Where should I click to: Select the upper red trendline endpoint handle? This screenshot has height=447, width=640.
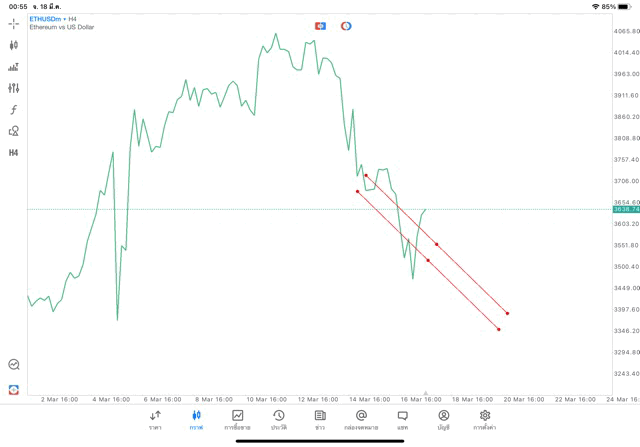click(366, 175)
